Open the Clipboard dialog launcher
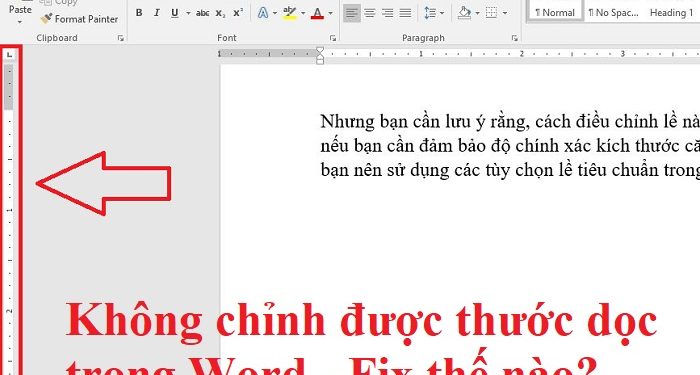 pos(121,38)
